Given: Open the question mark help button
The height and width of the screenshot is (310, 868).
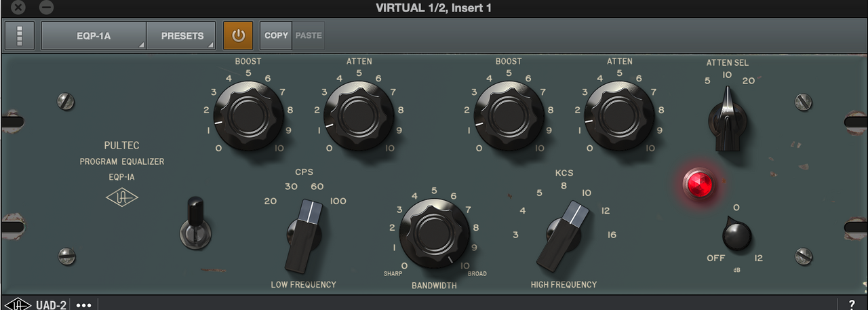Looking at the screenshot, I should point(852,305).
